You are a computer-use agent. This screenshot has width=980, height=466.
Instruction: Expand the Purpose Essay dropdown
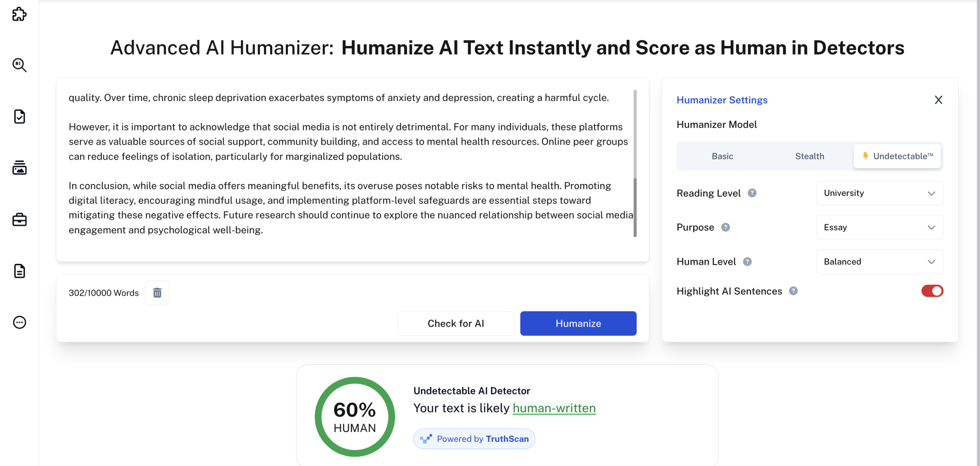[879, 227]
